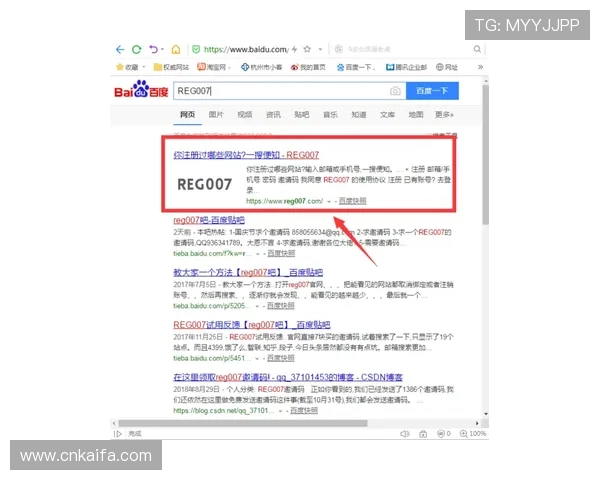The width and height of the screenshot is (600, 480).
Task: Click the blue 百度一下 search button
Action: click(432, 91)
